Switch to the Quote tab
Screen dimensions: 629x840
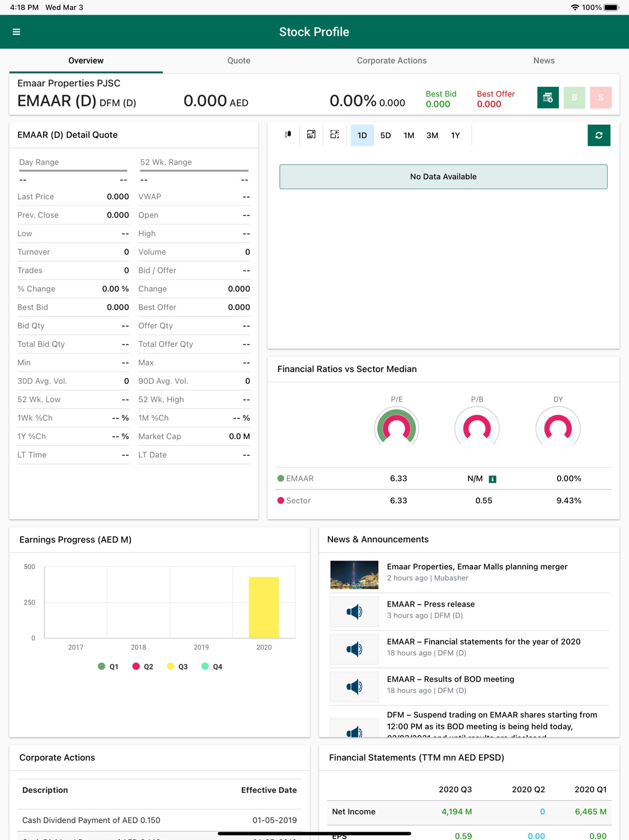[239, 60]
